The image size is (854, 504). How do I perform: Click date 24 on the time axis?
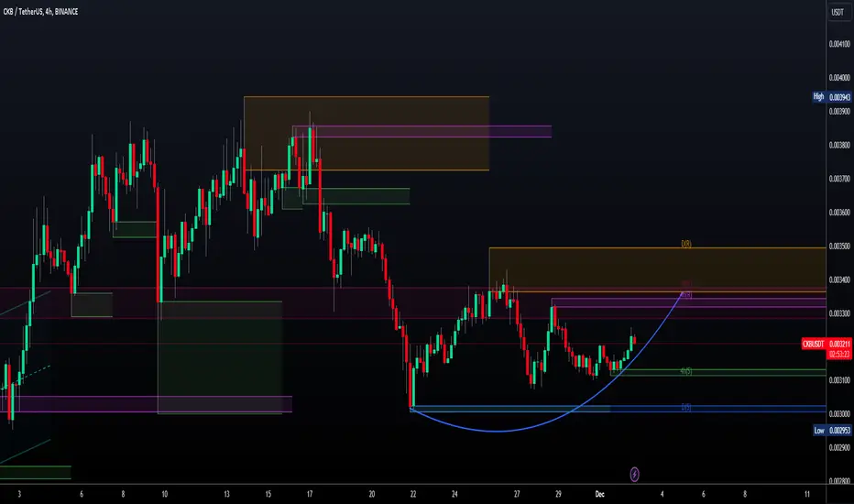click(454, 494)
